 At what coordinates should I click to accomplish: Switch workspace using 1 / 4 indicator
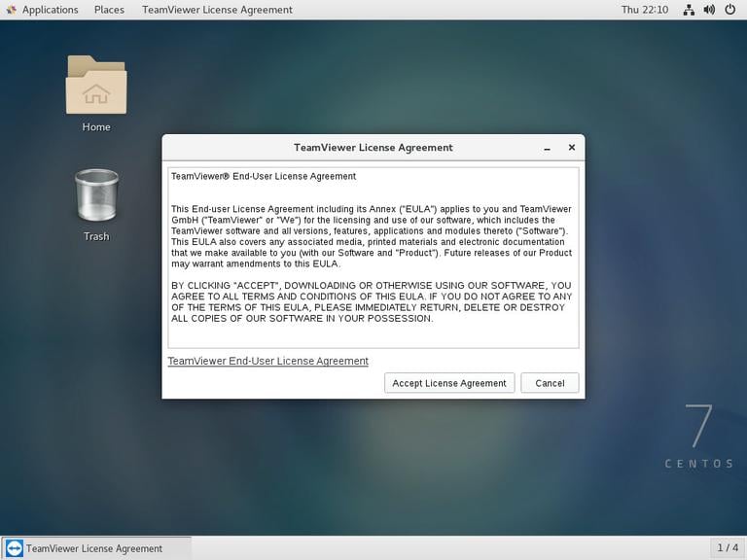[728, 548]
